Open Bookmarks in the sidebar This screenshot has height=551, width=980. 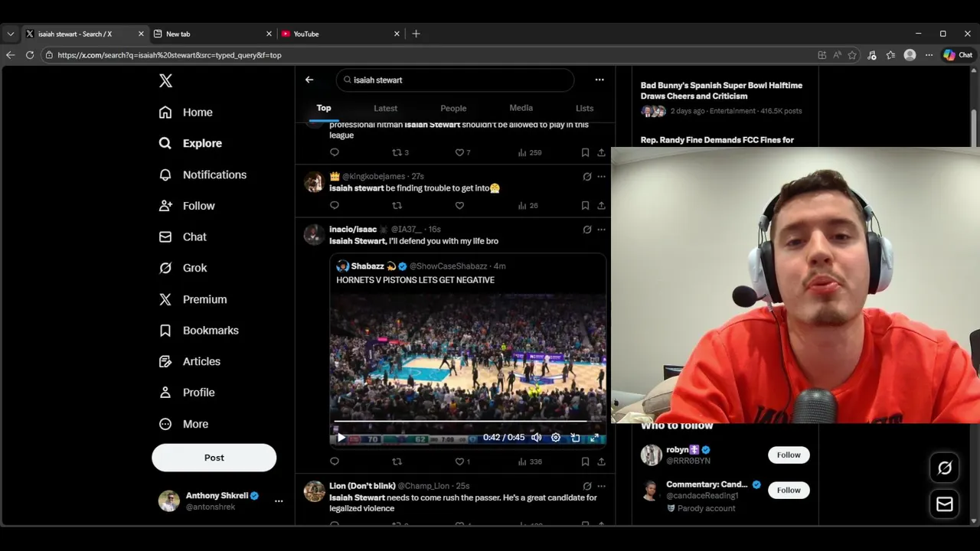pyautogui.click(x=198, y=331)
